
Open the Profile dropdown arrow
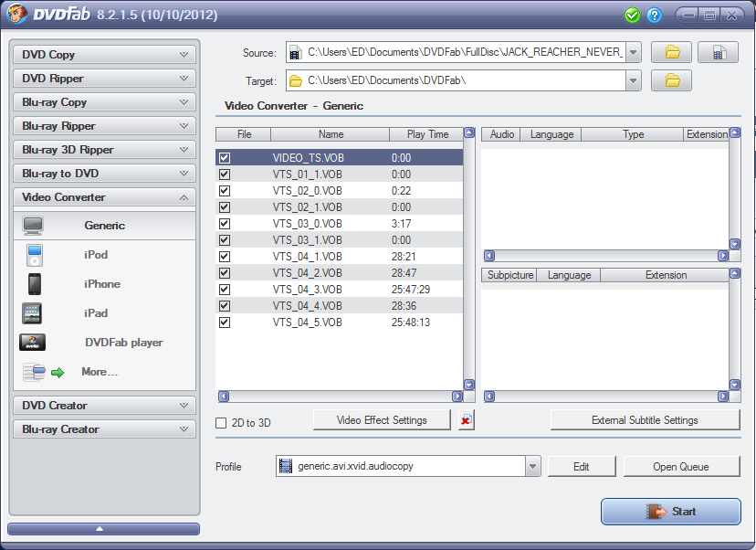click(x=532, y=466)
